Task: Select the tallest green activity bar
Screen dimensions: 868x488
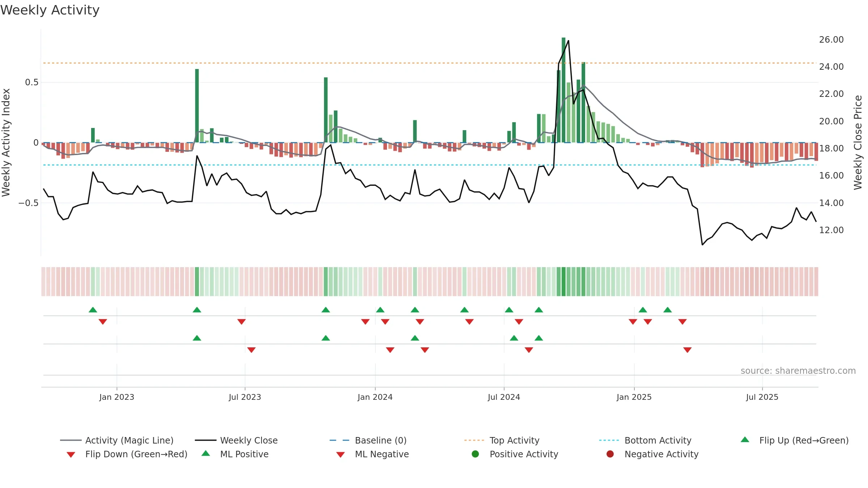Action: [563, 90]
